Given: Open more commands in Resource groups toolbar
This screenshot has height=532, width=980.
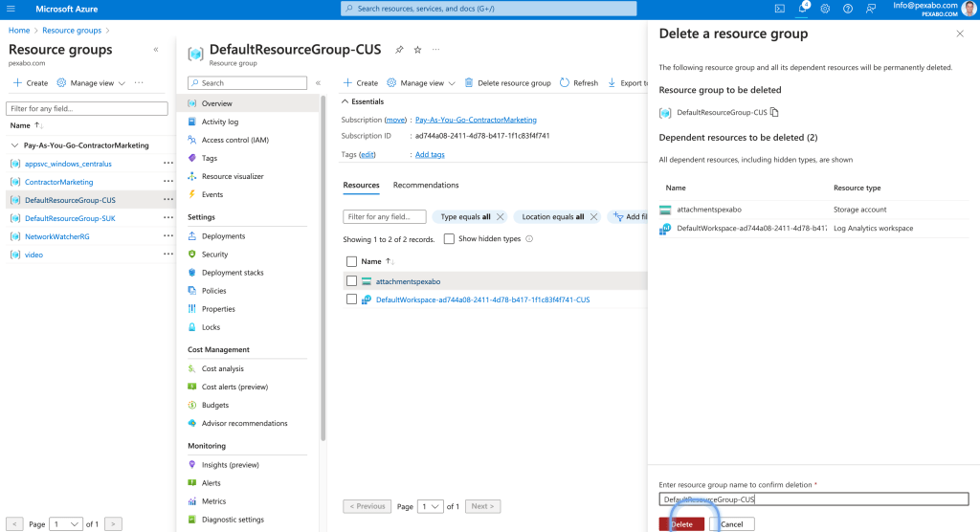Looking at the screenshot, I should coord(139,82).
